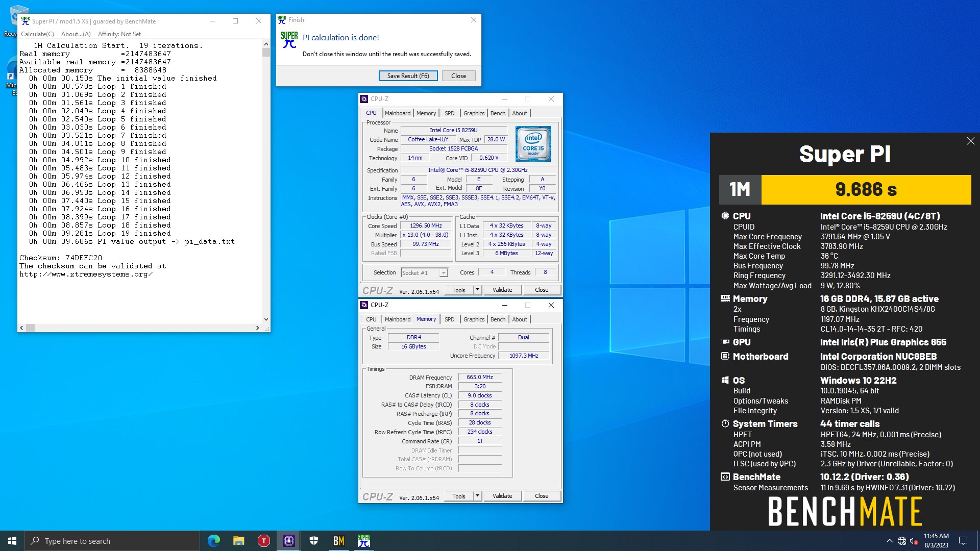
Task: Click the taskbar clock showing 11:45 AM
Action: tap(936, 541)
